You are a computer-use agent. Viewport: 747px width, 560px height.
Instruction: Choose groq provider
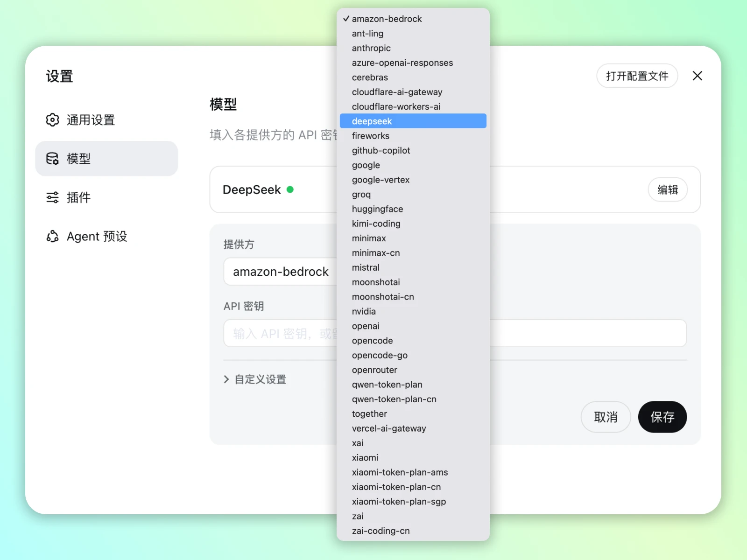tap(413, 194)
